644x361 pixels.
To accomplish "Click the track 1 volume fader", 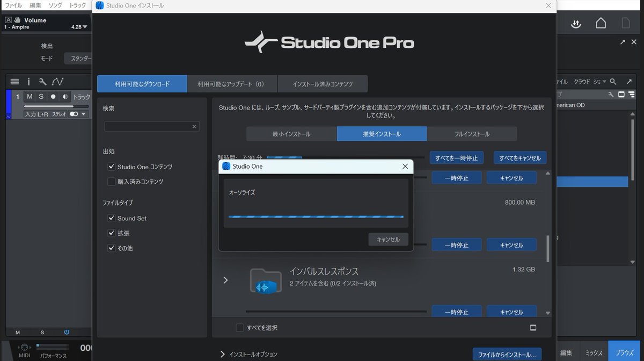I will pyautogui.click(x=56, y=106).
